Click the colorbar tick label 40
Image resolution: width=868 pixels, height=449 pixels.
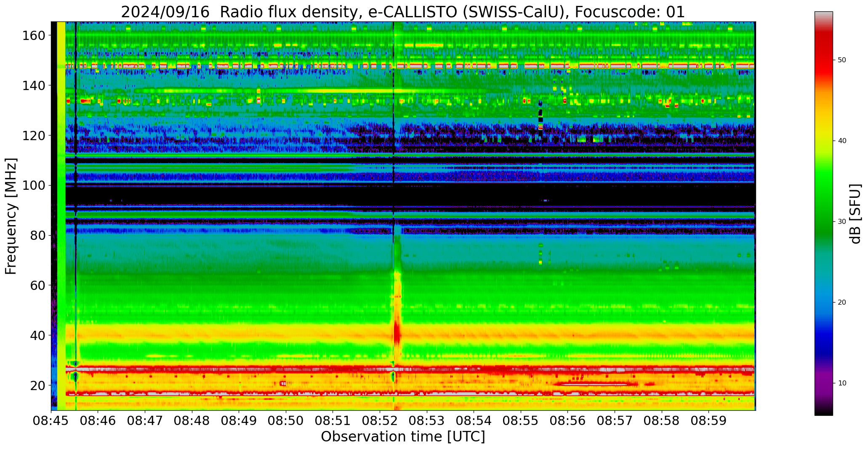coord(842,141)
